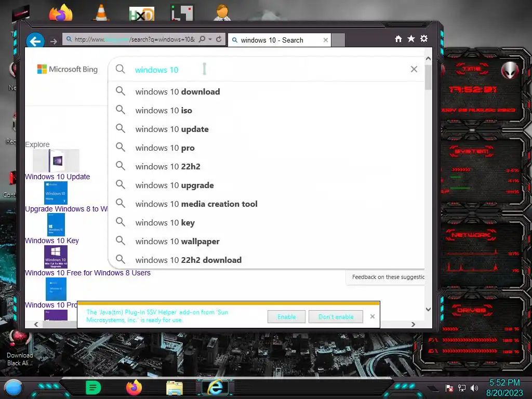Click the horizontal scrollbar right arrow

click(413, 324)
